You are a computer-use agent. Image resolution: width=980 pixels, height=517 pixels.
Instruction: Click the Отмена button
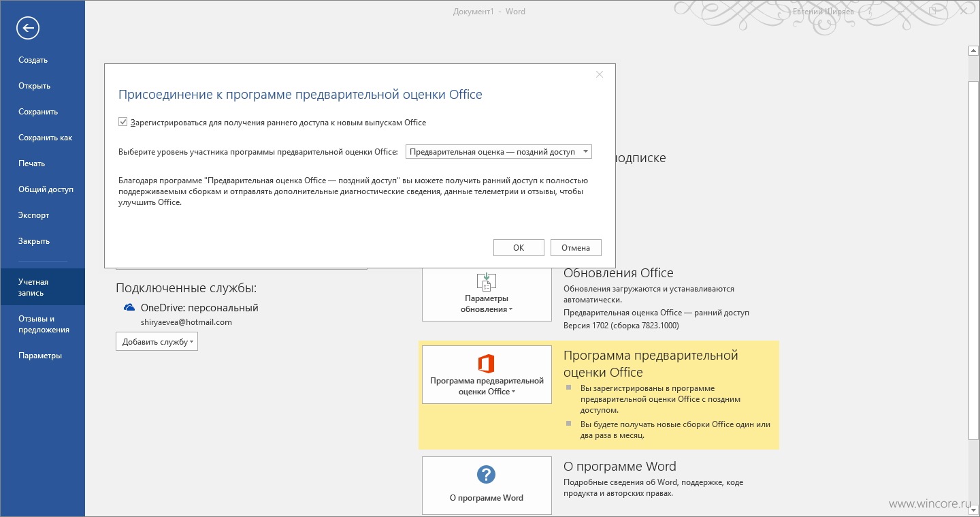576,248
